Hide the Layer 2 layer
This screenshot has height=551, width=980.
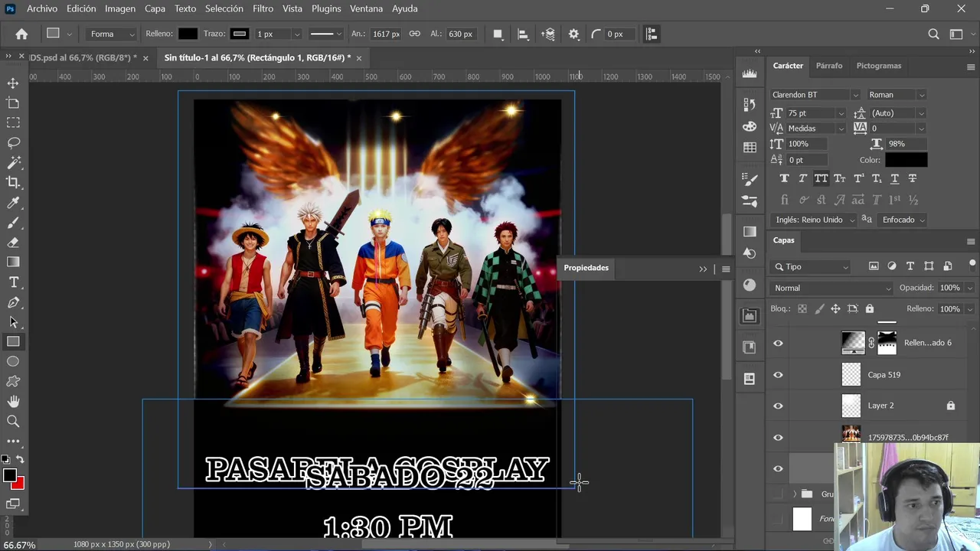pyautogui.click(x=778, y=406)
